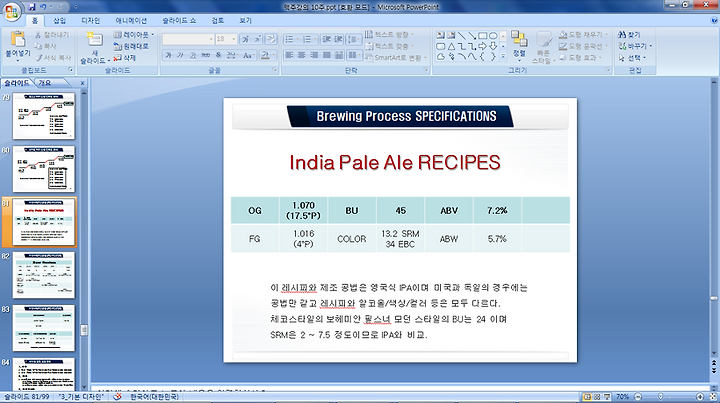Click the zoom in plus button
The width and height of the screenshot is (720, 403).
click(x=700, y=397)
